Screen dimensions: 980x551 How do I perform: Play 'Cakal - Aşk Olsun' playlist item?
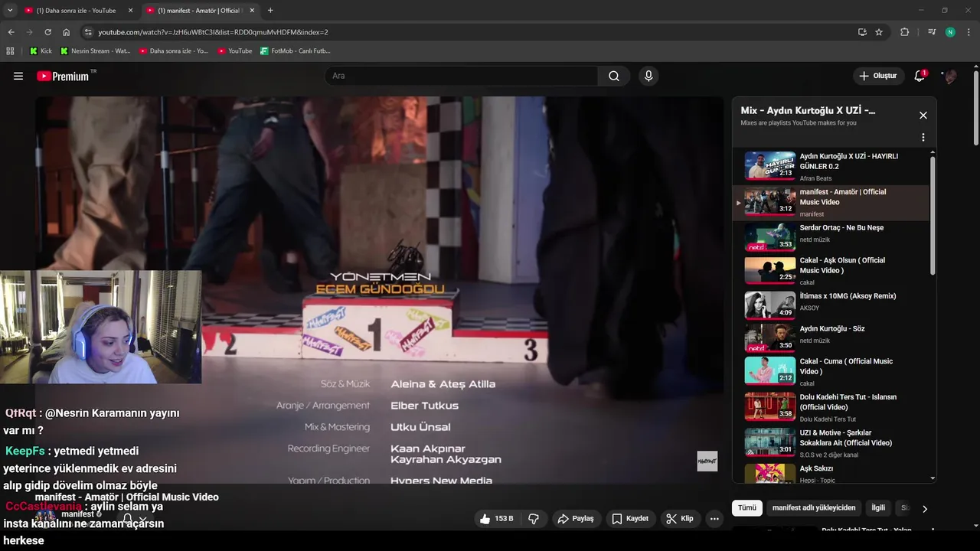point(831,271)
